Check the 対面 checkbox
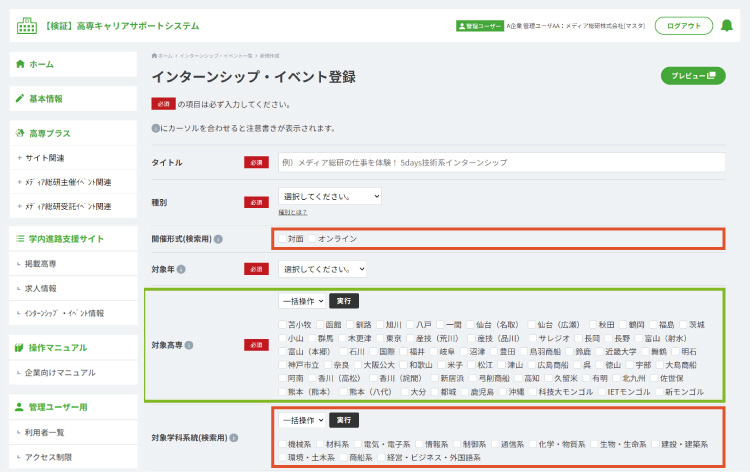Viewport: 750px width, 472px height. tap(283, 238)
